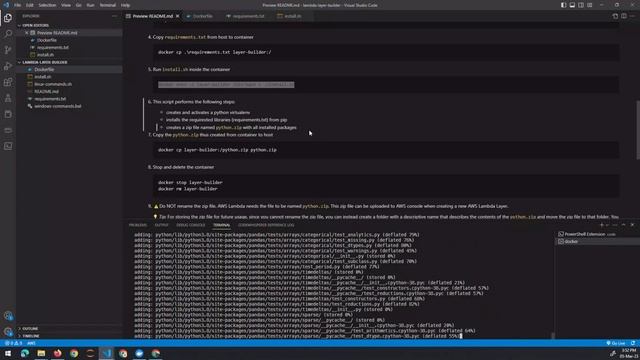Open the Edit menu
Screen dimensions: 640x360
point(30,5)
